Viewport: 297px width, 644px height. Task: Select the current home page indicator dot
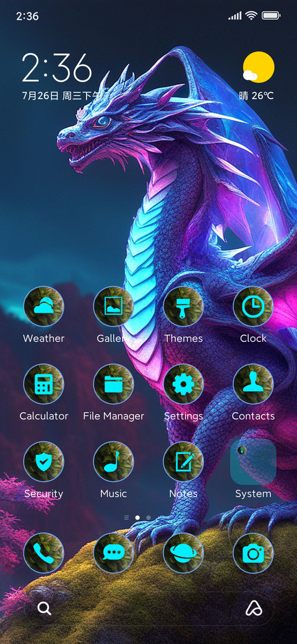point(137,518)
